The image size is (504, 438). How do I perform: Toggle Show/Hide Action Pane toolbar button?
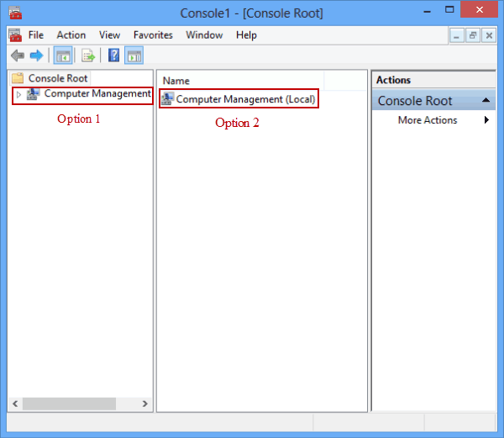(134, 55)
